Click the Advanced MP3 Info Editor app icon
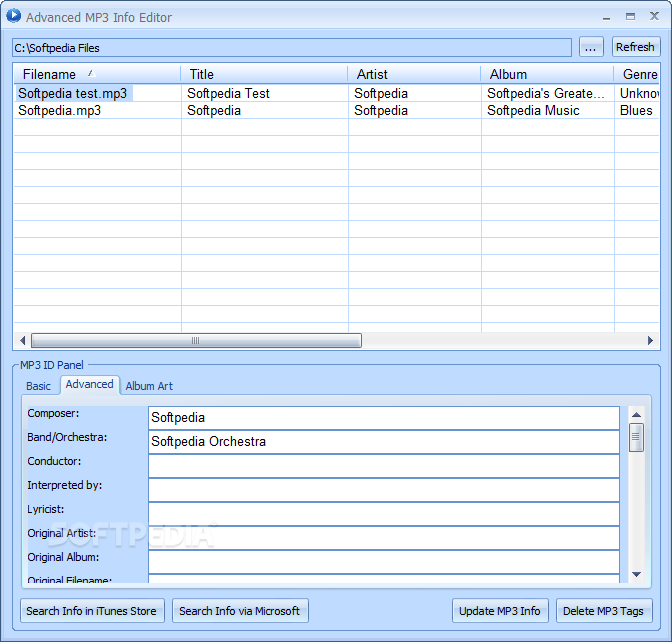The height and width of the screenshot is (642, 672). [13, 15]
